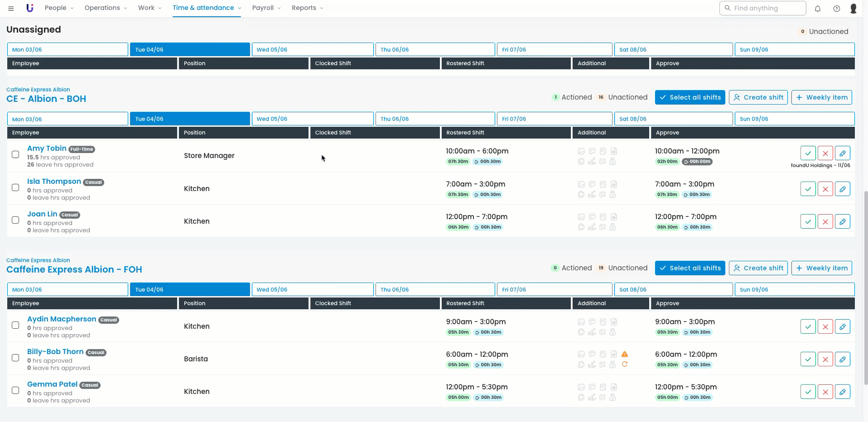The image size is (868, 422).
Task: Open the Payroll dropdown menu
Action: (266, 8)
